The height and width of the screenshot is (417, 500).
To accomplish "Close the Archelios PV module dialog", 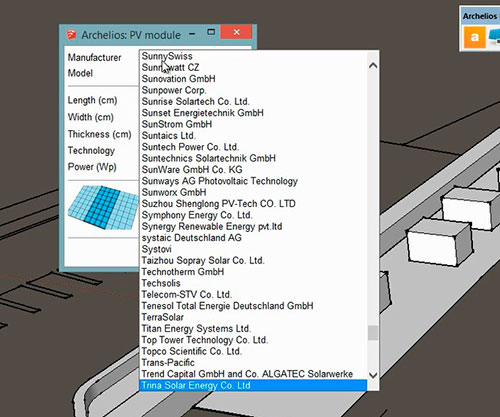I will click(x=236, y=32).
